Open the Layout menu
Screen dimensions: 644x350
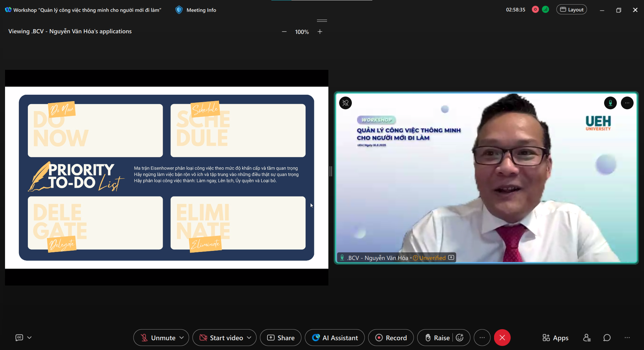pos(572,10)
